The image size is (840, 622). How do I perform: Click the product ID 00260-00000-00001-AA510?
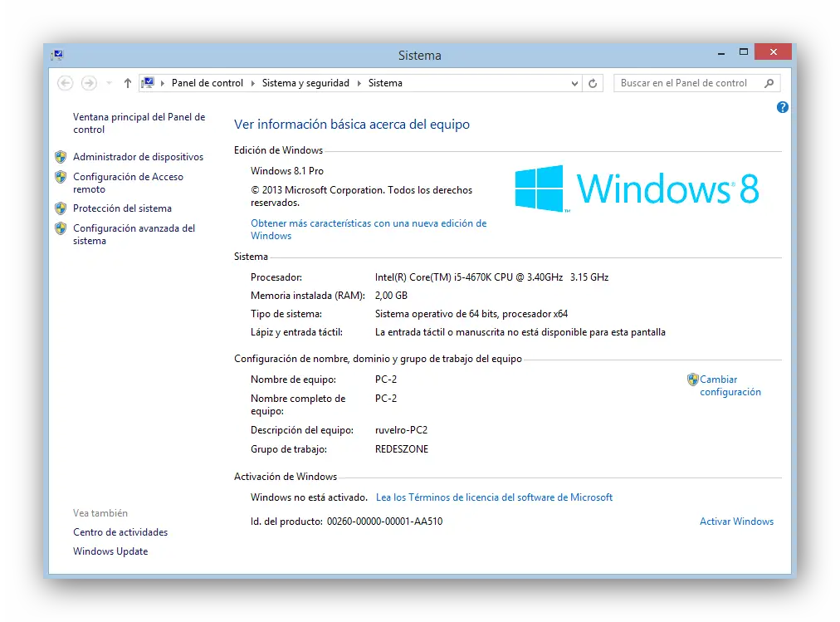point(384,522)
